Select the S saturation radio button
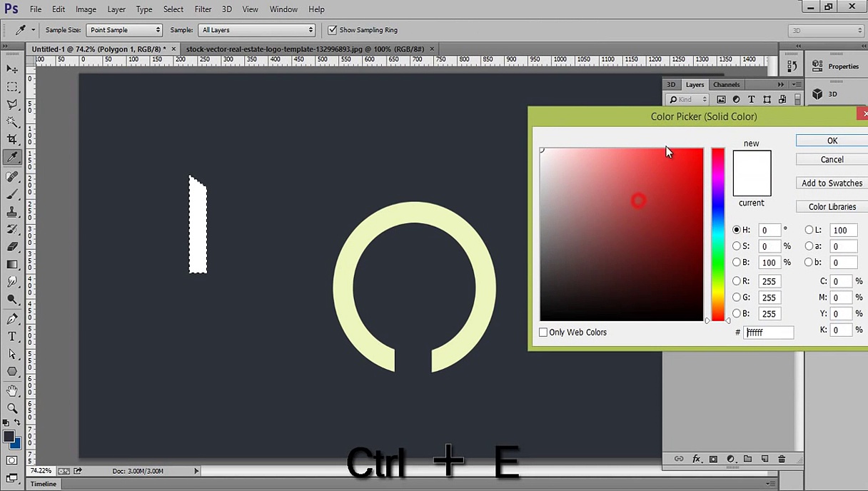This screenshot has width=868, height=491. [737, 246]
